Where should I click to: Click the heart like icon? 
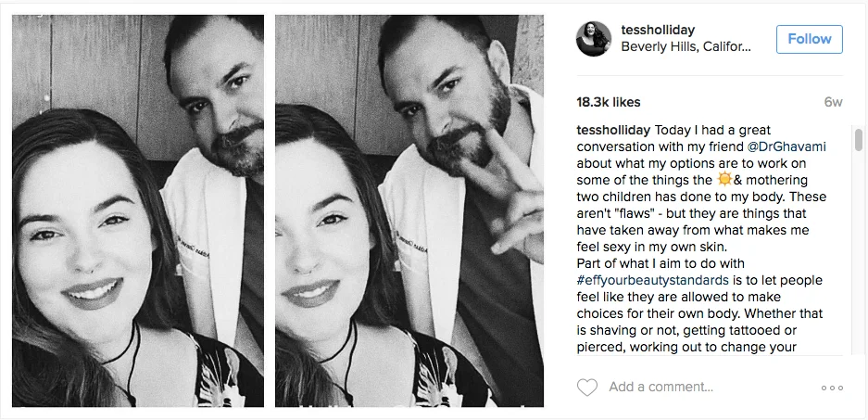click(x=586, y=388)
